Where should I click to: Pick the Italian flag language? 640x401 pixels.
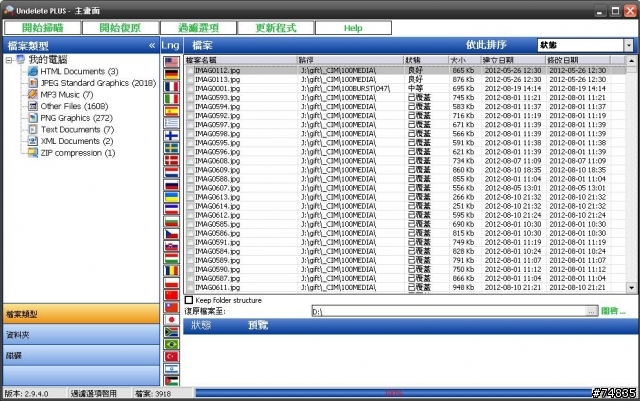(x=171, y=99)
